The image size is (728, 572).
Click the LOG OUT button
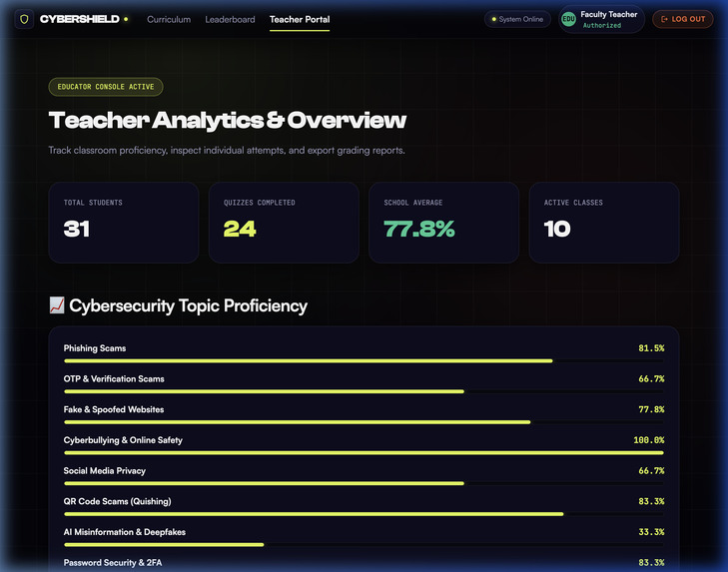(x=682, y=19)
